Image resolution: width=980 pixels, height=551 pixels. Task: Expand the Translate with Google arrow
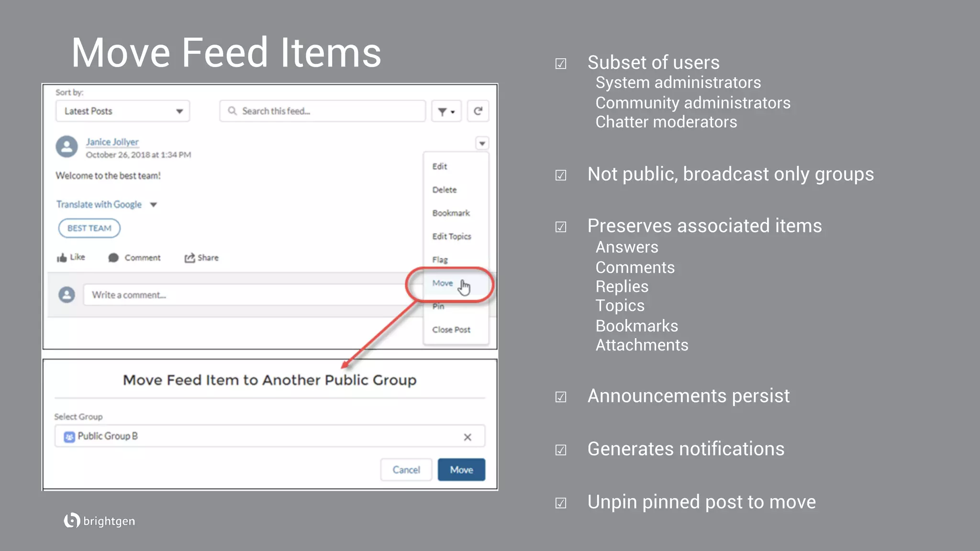coord(154,205)
